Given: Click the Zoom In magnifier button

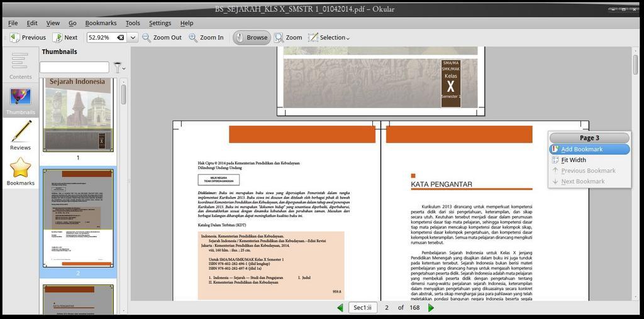Looking at the screenshot, I should (206, 38).
